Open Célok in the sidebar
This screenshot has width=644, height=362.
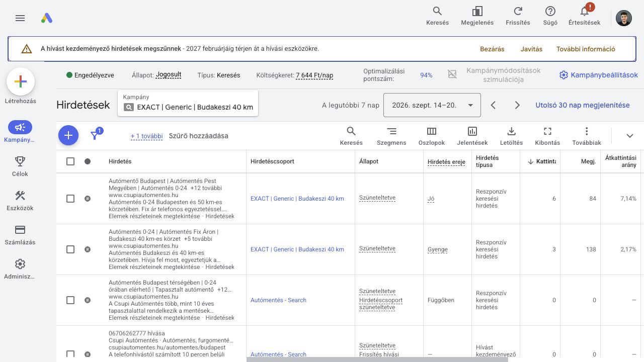point(20,166)
